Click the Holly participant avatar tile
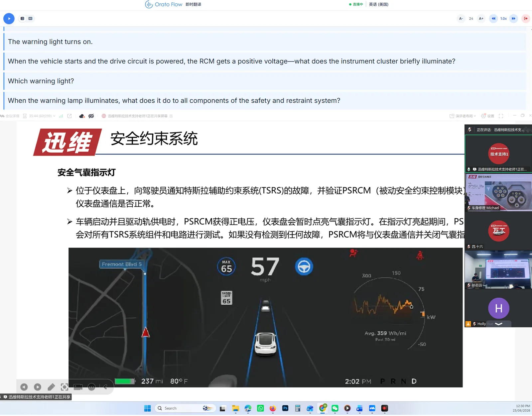532x416 pixels. (498, 308)
